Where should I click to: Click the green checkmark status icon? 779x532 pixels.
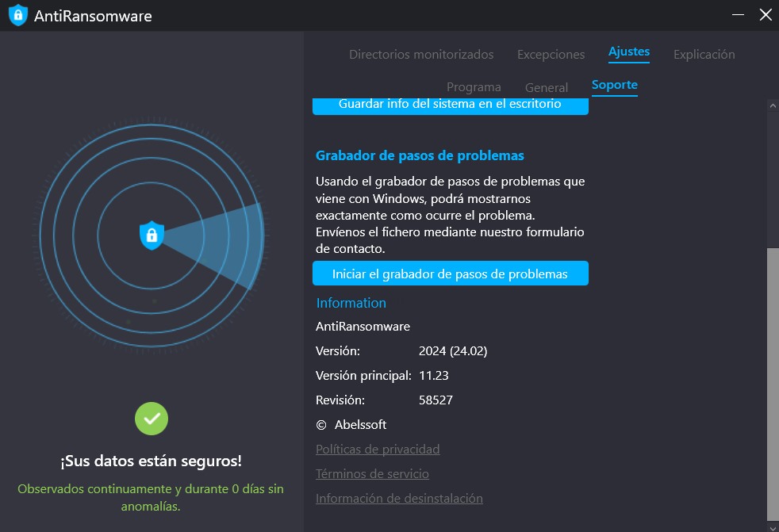151,418
